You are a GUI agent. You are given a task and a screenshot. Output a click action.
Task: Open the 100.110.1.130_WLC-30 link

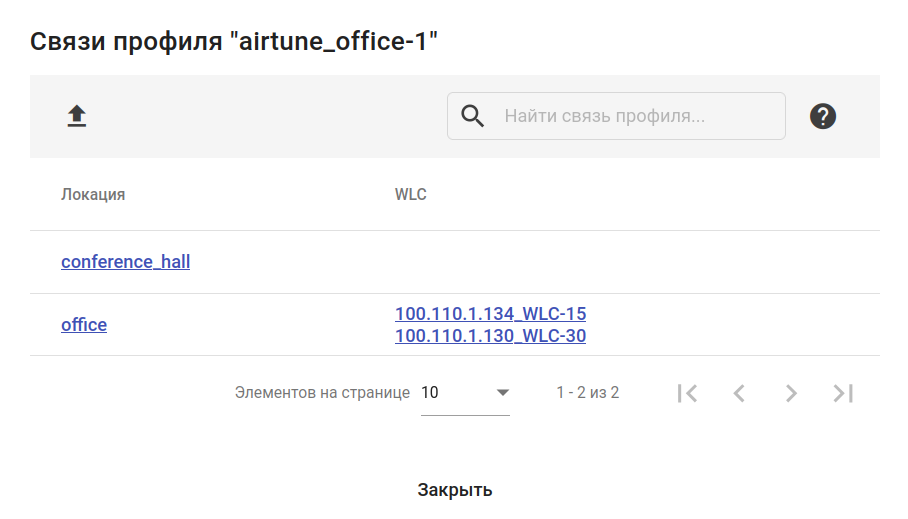point(490,336)
